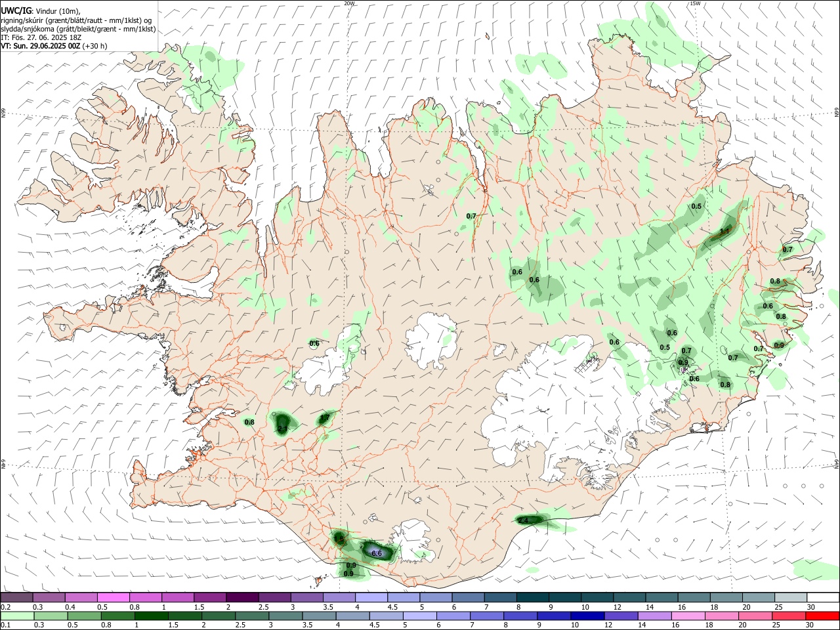The width and height of the screenshot is (840, 630).
Task: Pick the bright pink swatch between 0.5 and 0.8
Action: 113,597
